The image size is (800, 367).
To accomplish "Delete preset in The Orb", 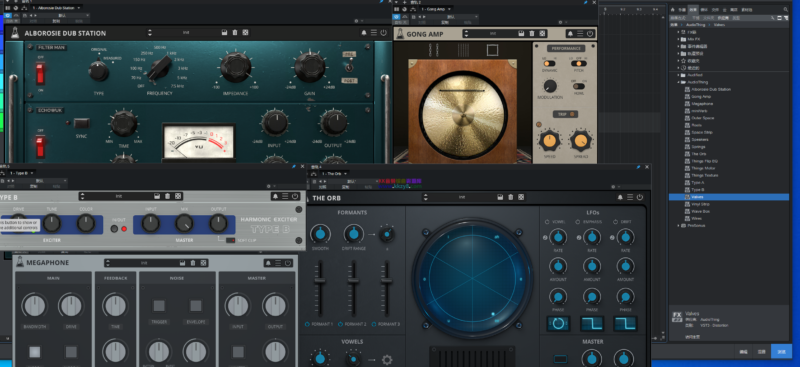I will click(511, 197).
